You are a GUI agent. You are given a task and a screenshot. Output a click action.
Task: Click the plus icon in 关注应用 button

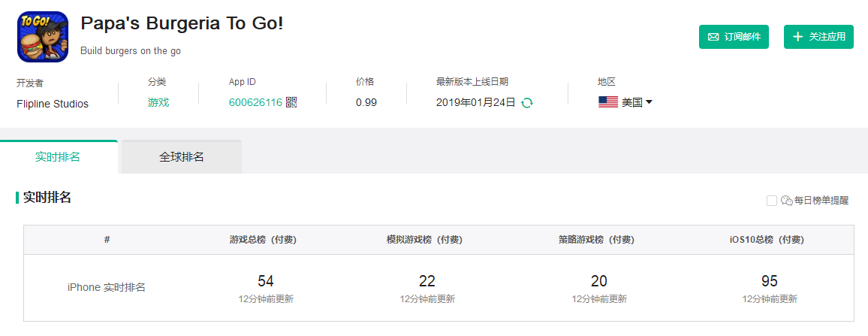coord(797,37)
